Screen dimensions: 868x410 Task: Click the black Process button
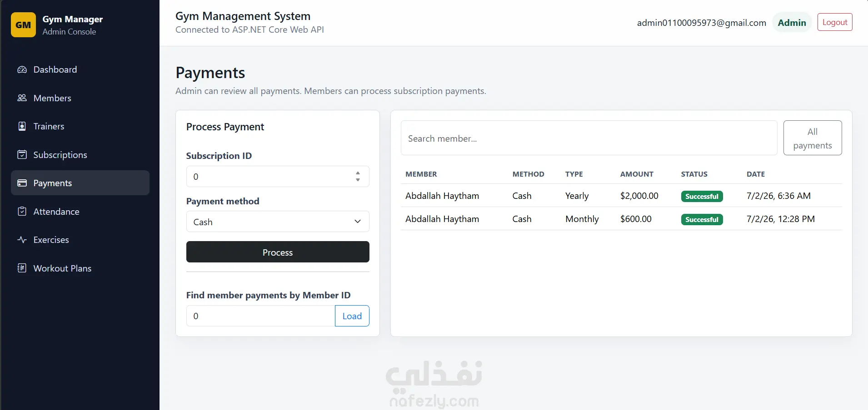278,252
